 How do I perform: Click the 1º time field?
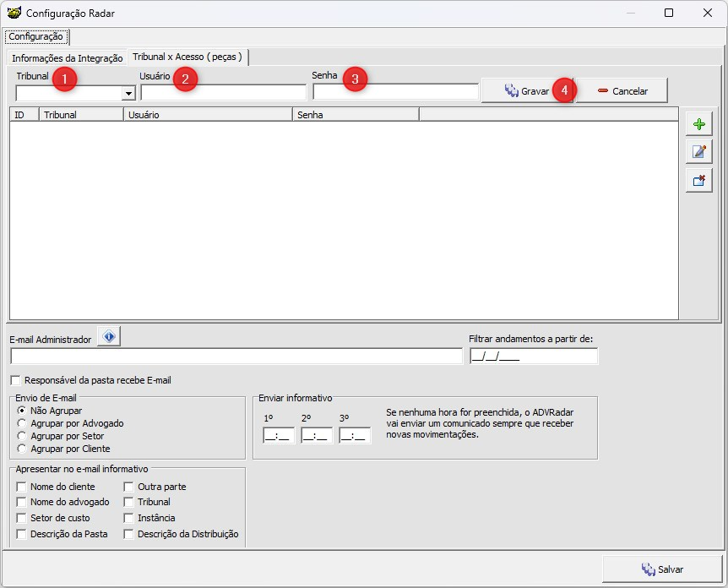click(279, 436)
